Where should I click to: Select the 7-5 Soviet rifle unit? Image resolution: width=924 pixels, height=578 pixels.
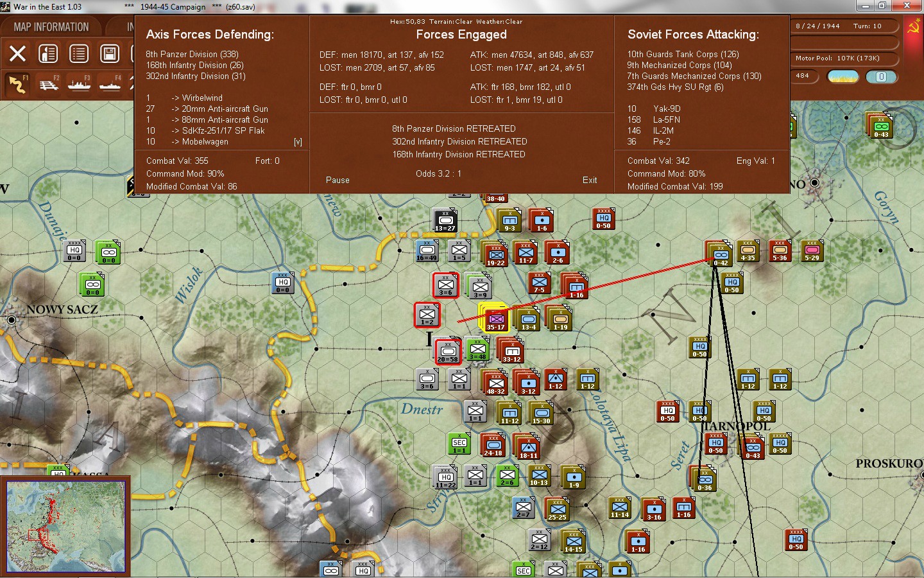coord(540,283)
